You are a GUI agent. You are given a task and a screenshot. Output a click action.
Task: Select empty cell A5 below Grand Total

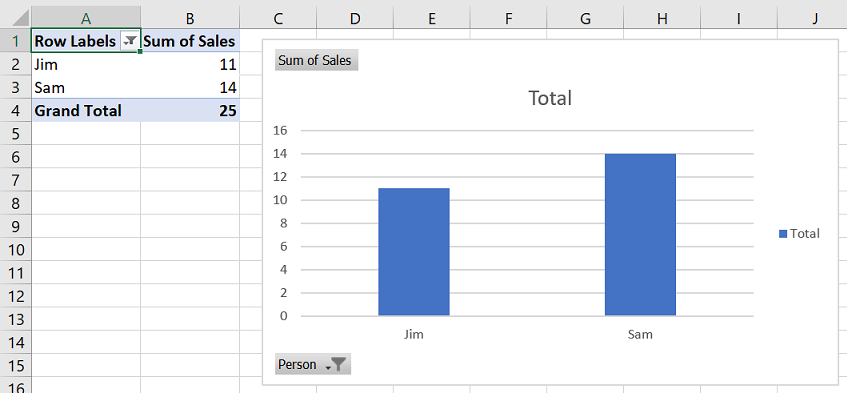pyautogui.click(x=86, y=134)
